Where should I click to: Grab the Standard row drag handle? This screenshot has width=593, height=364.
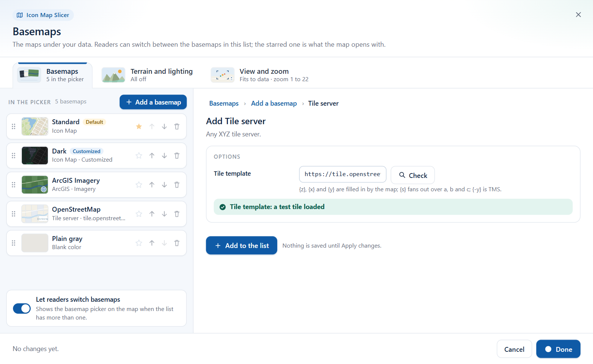tap(14, 126)
